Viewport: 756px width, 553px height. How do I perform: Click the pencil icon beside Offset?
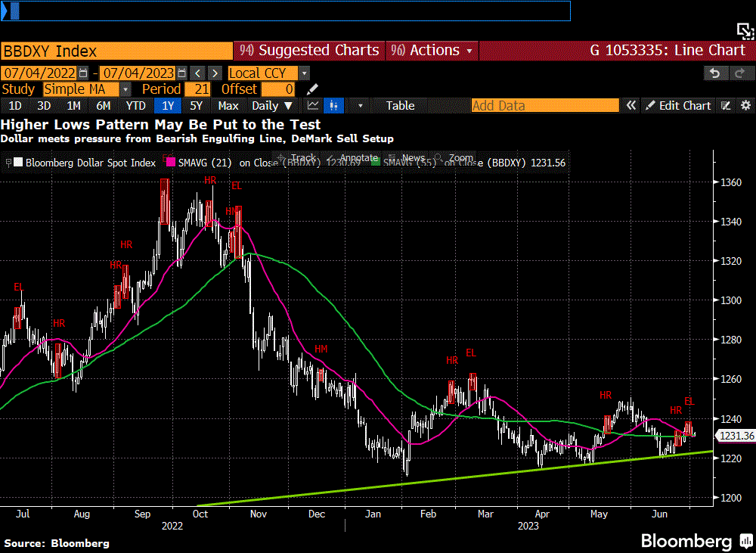[x=312, y=89]
